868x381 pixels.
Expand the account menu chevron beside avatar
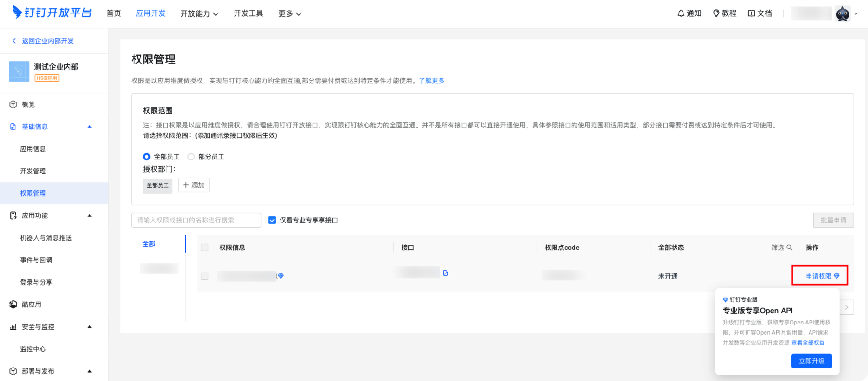tap(856, 13)
